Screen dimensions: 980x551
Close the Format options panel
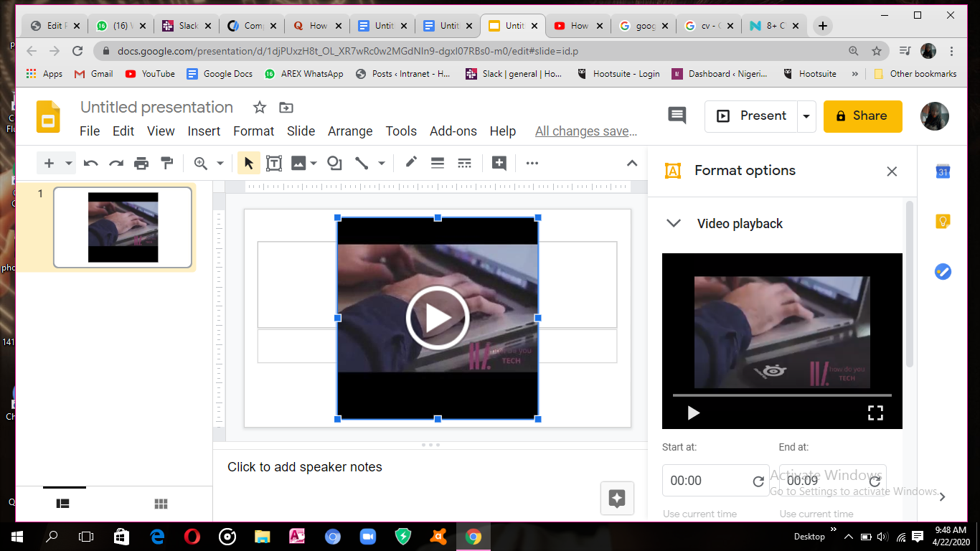892,171
